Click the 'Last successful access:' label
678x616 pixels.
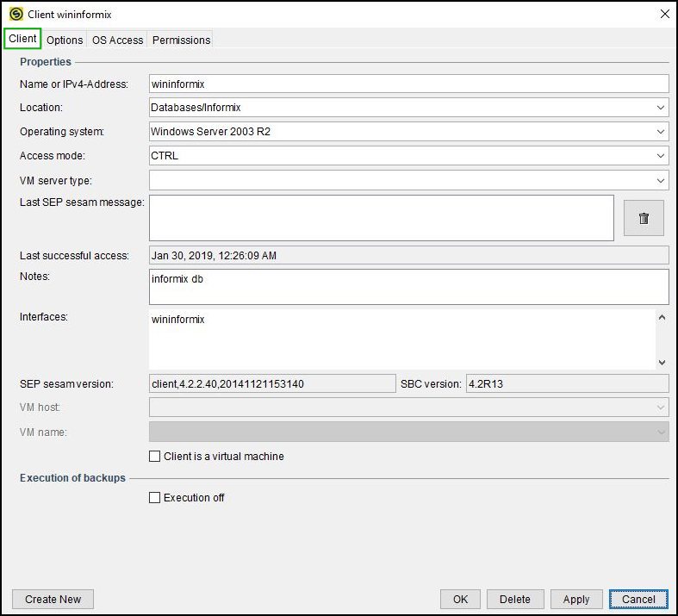74,256
